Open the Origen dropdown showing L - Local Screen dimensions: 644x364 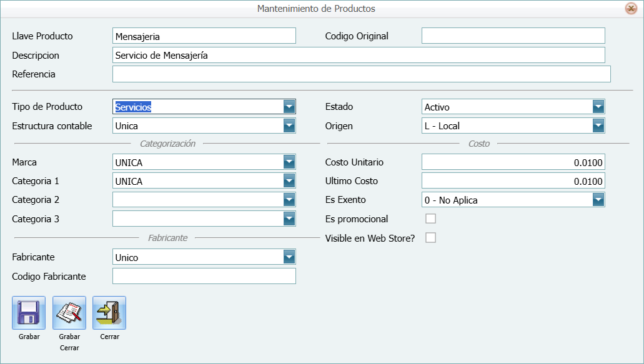598,125
